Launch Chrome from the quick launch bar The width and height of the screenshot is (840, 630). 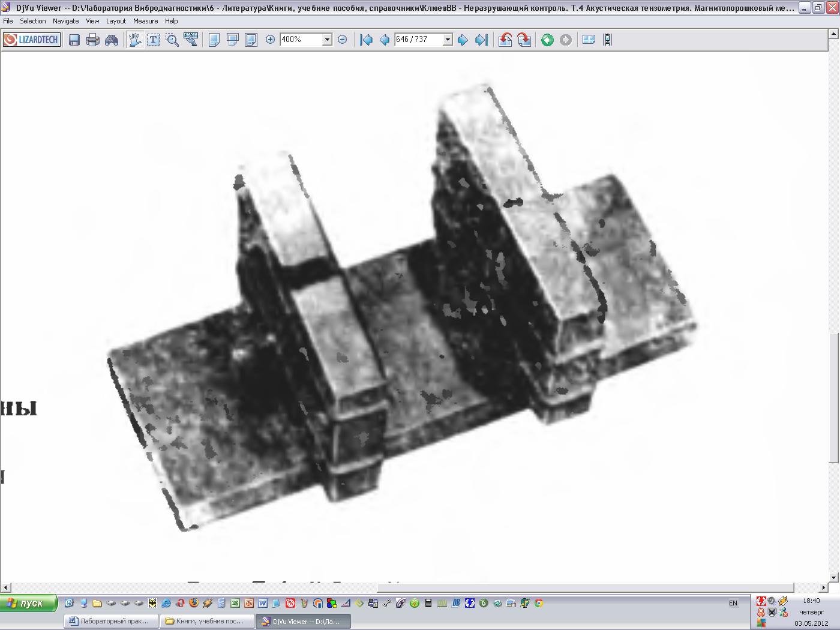539,603
